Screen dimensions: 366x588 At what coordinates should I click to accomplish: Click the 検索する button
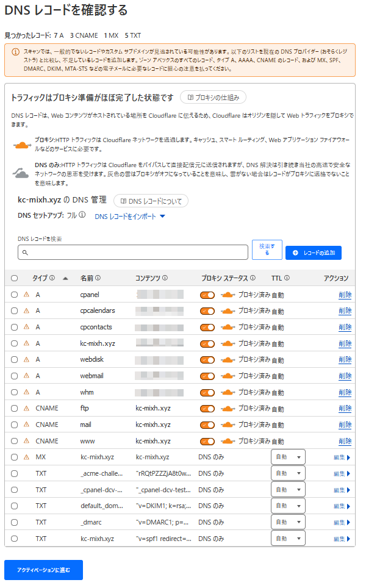267,249
